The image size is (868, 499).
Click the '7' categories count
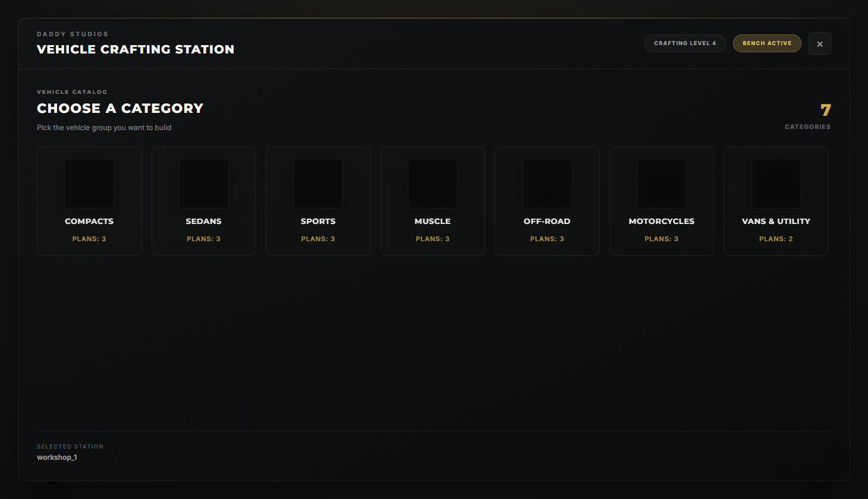click(x=826, y=110)
